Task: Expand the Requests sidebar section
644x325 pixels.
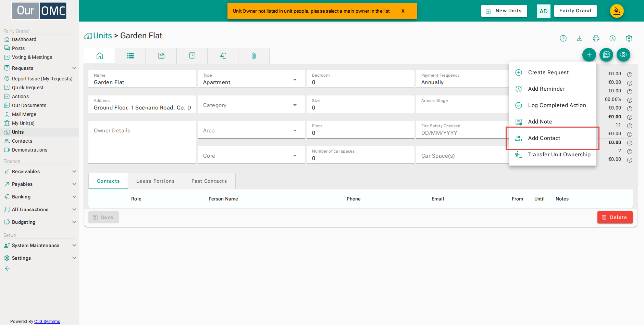Action: click(39, 68)
